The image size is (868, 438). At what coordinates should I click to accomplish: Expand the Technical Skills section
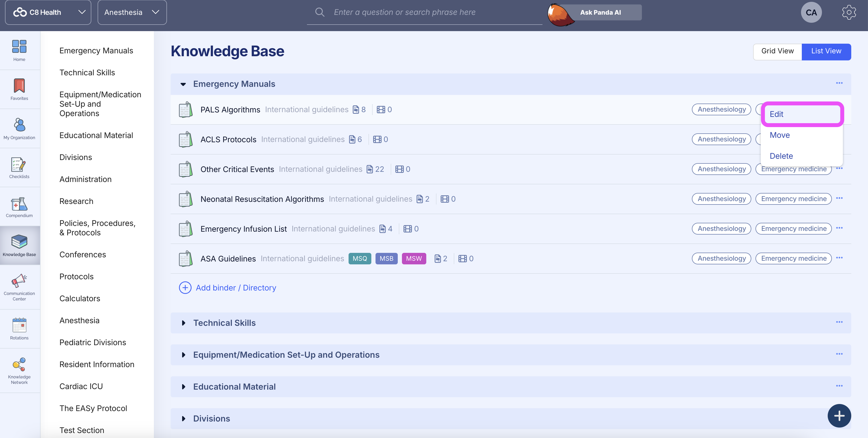[x=183, y=323]
